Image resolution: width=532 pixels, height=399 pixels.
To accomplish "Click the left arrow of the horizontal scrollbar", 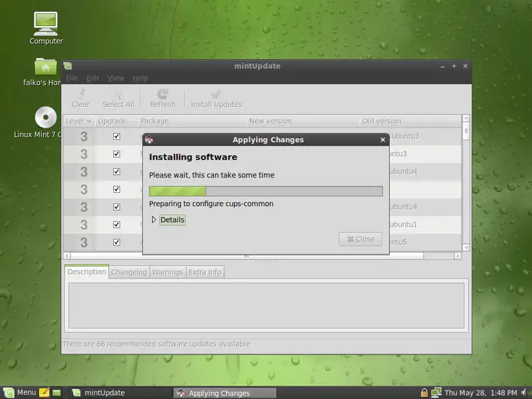I will point(67,256).
